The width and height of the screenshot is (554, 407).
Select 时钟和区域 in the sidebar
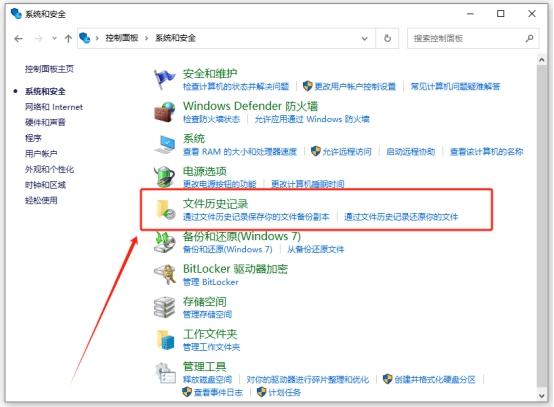tap(45, 184)
